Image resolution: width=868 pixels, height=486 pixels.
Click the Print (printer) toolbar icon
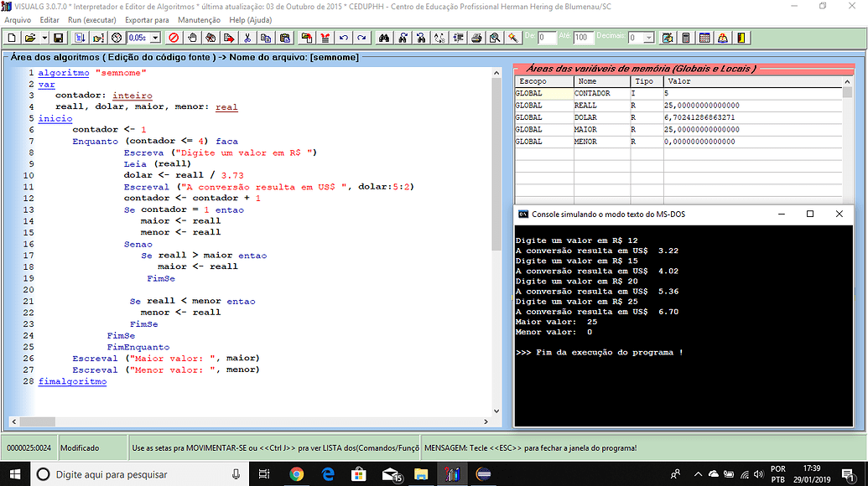[x=476, y=38]
